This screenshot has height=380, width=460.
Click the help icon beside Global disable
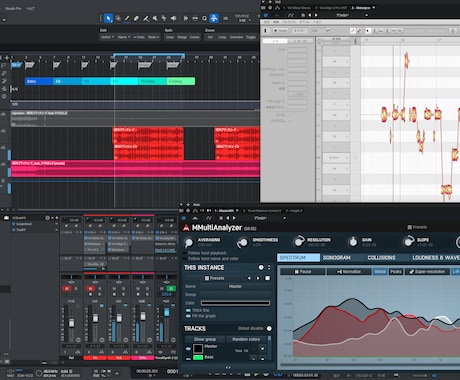tap(269, 329)
